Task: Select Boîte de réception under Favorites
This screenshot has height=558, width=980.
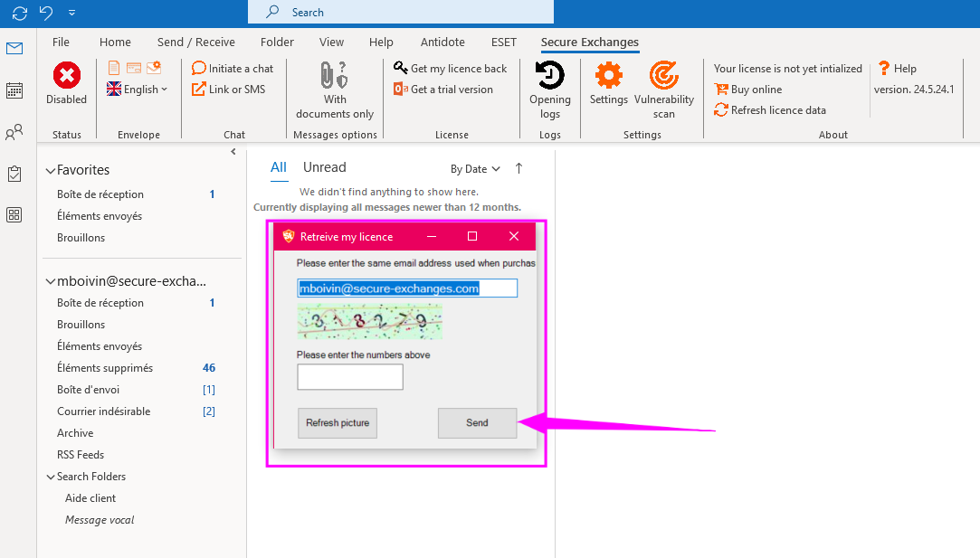Action: pos(100,194)
